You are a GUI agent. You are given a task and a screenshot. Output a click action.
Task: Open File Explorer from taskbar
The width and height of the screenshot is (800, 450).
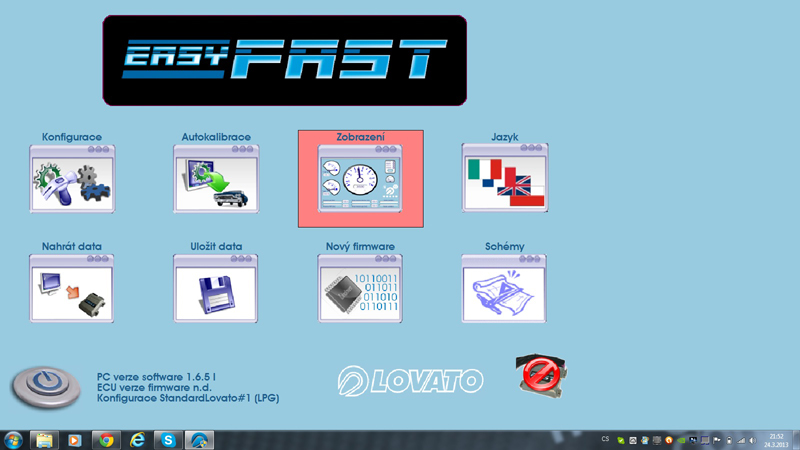(44, 440)
